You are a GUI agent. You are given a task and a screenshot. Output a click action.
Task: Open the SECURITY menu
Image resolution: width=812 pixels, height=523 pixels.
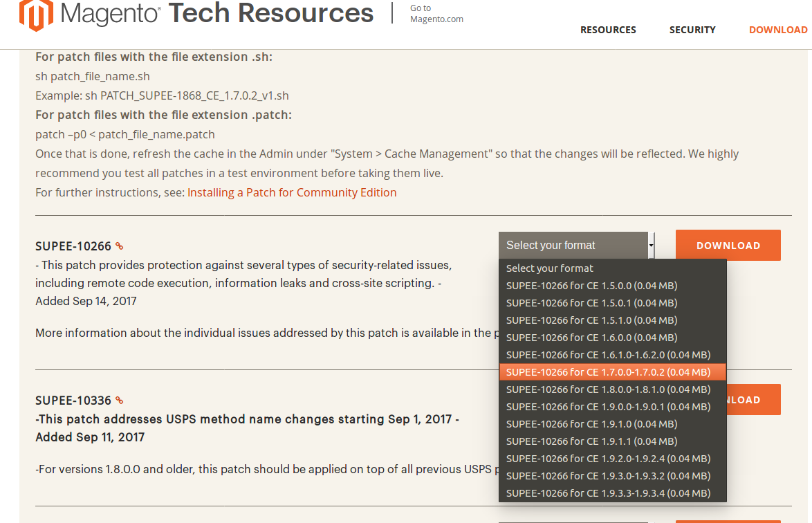click(x=692, y=30)
